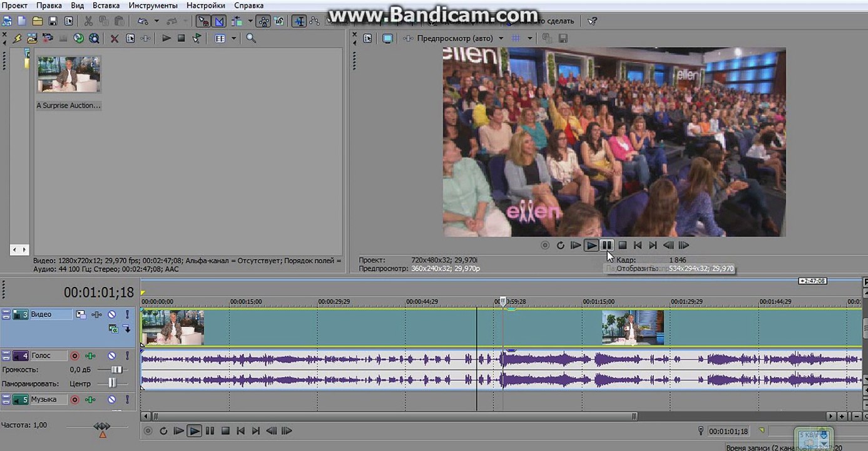Open track effects for the Видео track
868x451 pixels.
pyautogui.click(x=96, y=314)
